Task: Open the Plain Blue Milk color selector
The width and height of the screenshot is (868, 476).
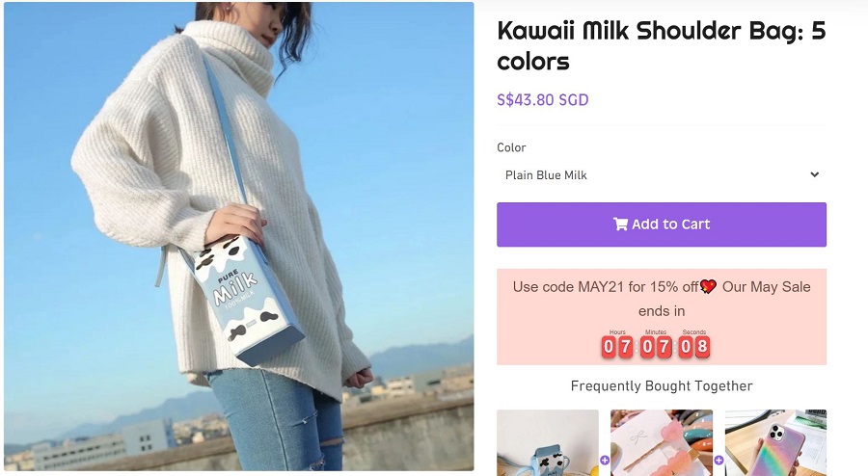Action: 662,175
